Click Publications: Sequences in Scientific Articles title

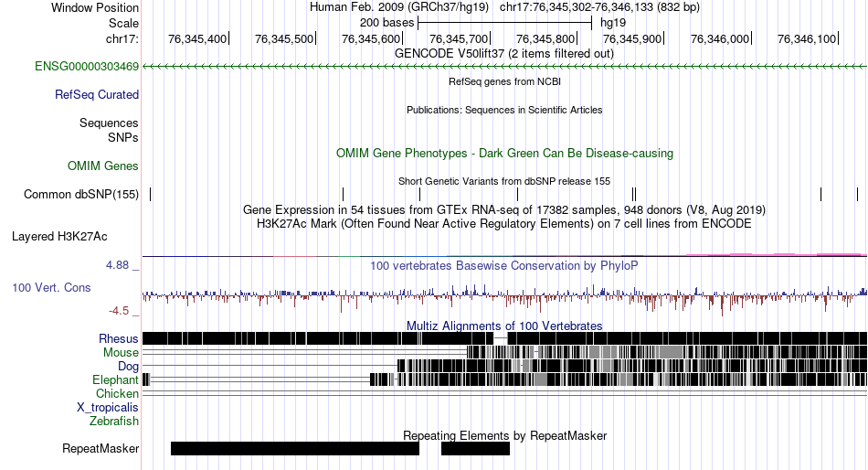[x=504, y=110]
